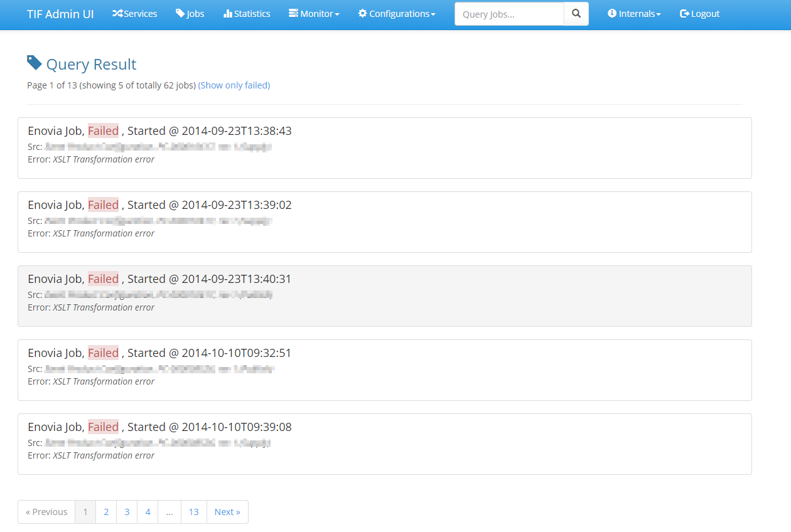The height and width of the screenshot is (532, 791).
Task: Click the Jobs tag icon
Action: click(x=180, y=14)
